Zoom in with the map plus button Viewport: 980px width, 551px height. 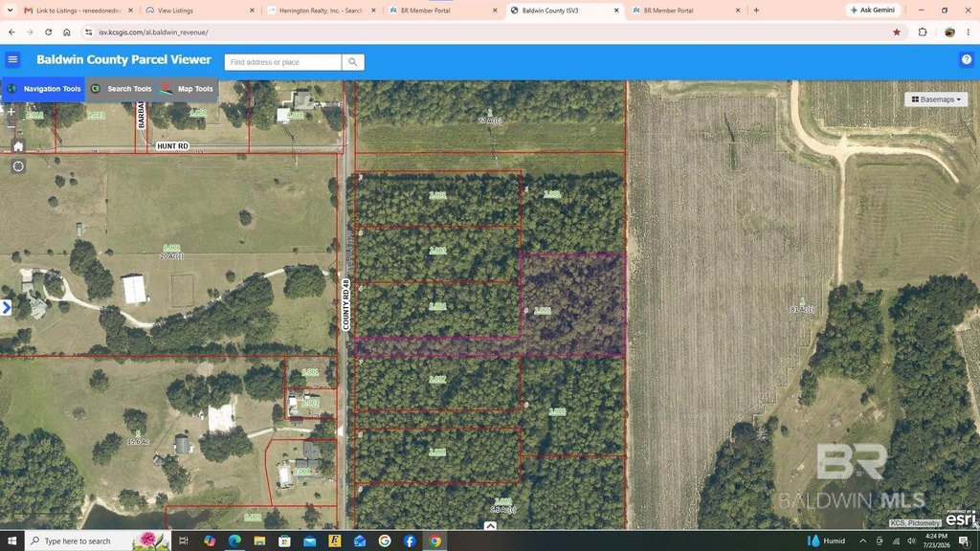coord(11,113)
